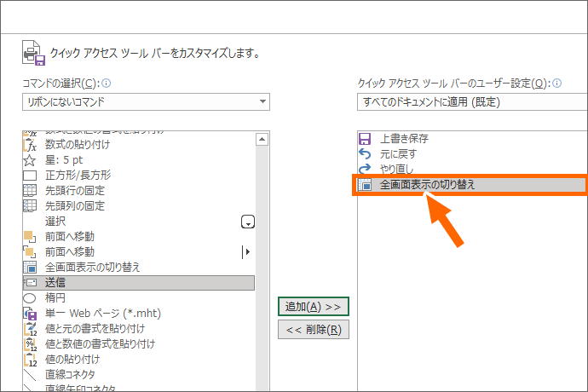Select 直線コネクタ in command list
The height and width of the screenshot is (392, 588).
point(70,375)
